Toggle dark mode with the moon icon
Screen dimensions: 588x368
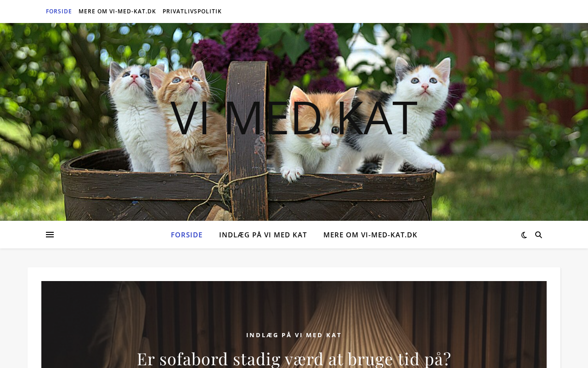[x=524, y=235]
